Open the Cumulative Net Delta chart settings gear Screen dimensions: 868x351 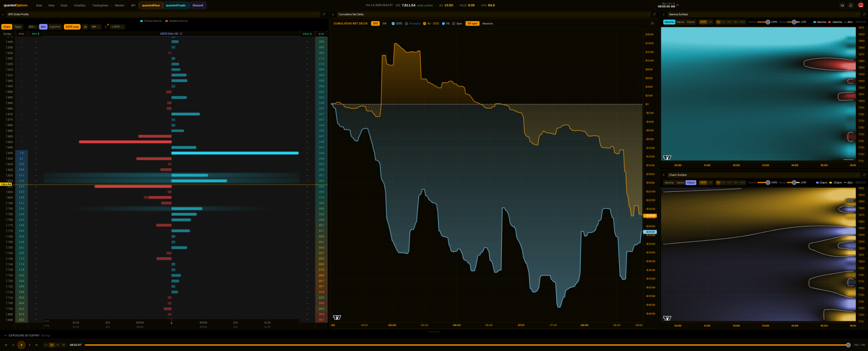(x=652, y=23)
